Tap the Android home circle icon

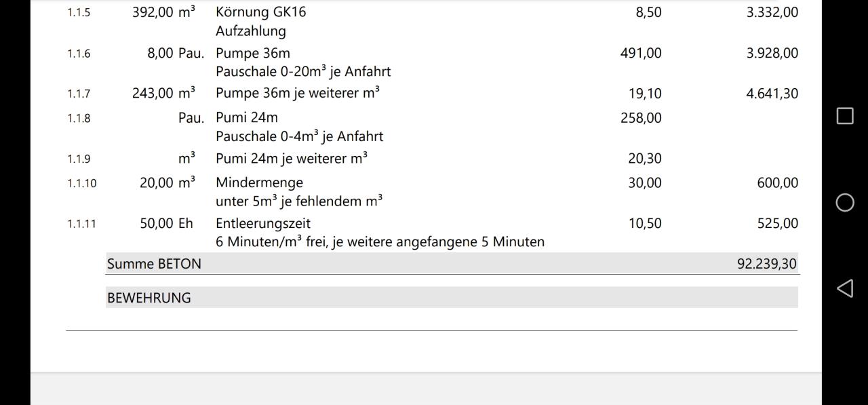tap(844, 202)
